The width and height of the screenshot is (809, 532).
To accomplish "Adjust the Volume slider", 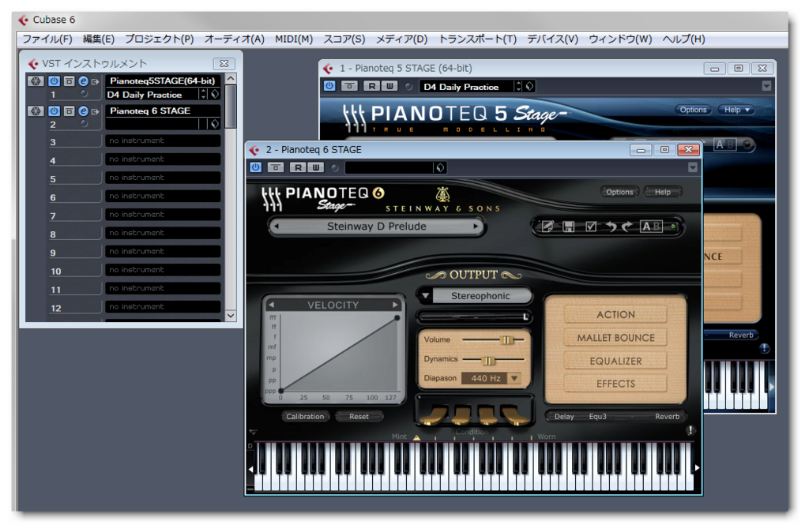I will point(493,339).
